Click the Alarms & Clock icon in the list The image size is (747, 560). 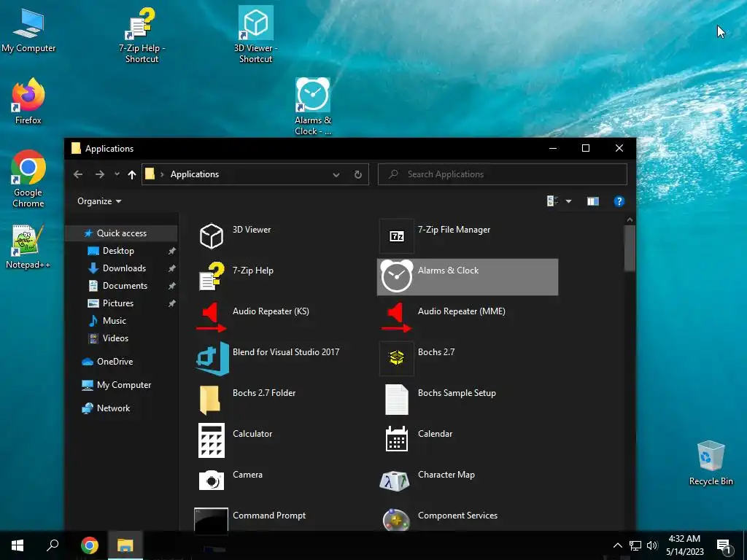pyautogui.click(x=396, y=276)
